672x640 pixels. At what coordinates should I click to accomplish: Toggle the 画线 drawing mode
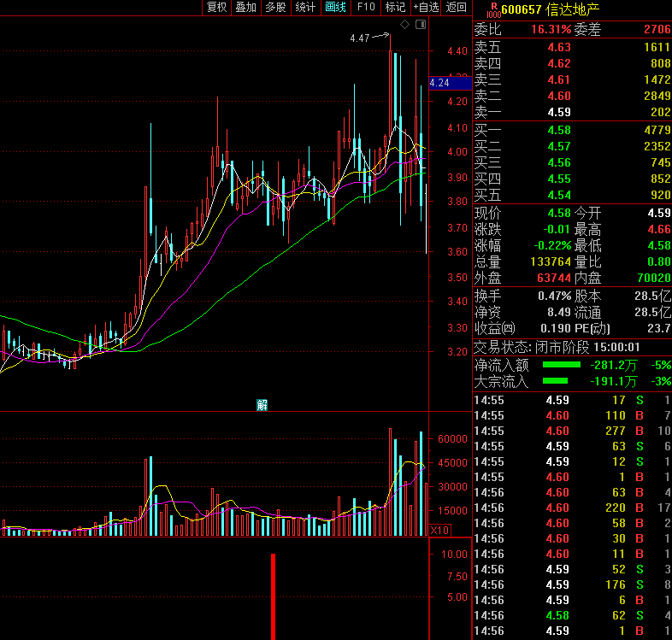tap(335, 8)
